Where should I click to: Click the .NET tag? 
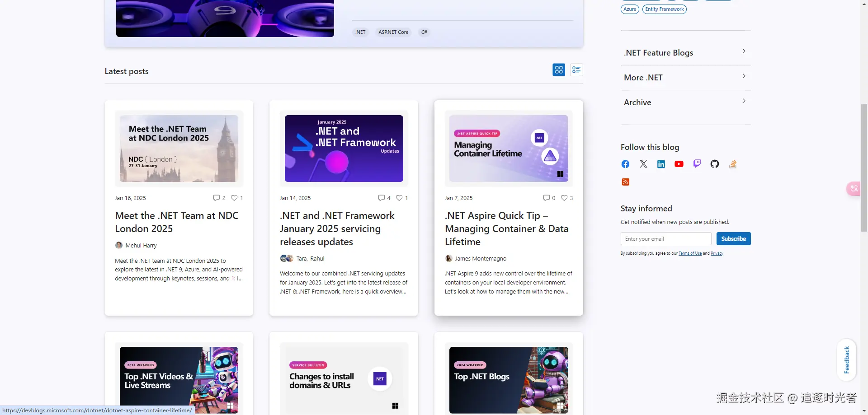[x=360, y=32]
